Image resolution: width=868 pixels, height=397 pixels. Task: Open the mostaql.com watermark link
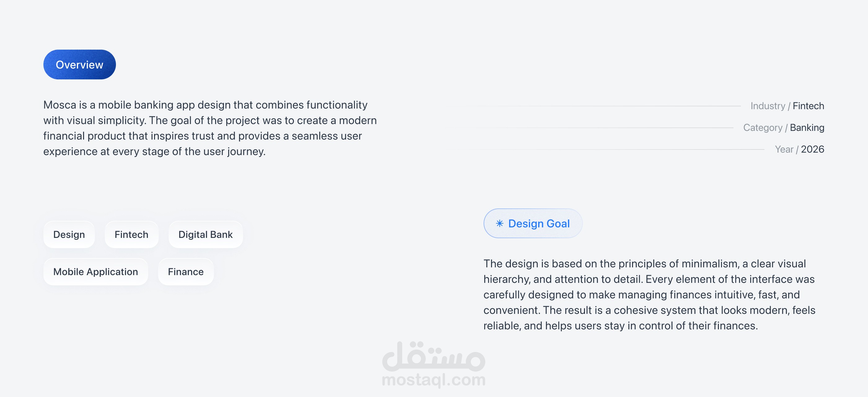click(x=434, y=380)
